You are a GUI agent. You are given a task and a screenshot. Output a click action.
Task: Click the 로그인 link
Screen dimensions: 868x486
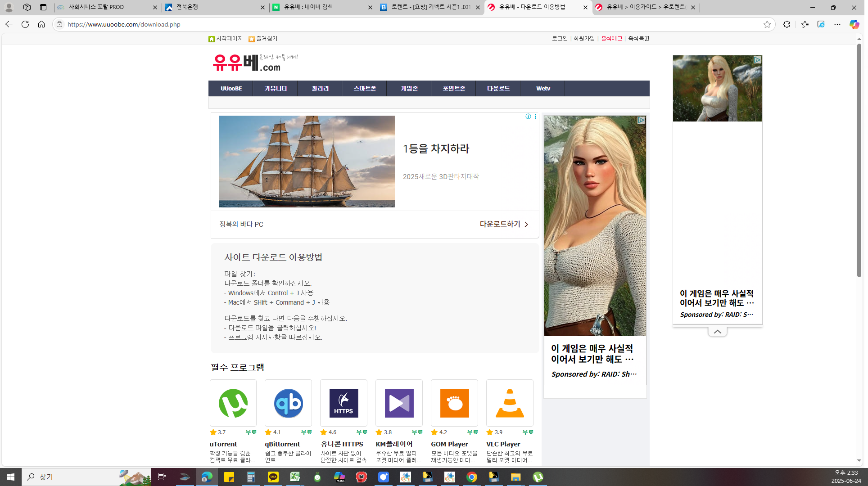(560, 39)
